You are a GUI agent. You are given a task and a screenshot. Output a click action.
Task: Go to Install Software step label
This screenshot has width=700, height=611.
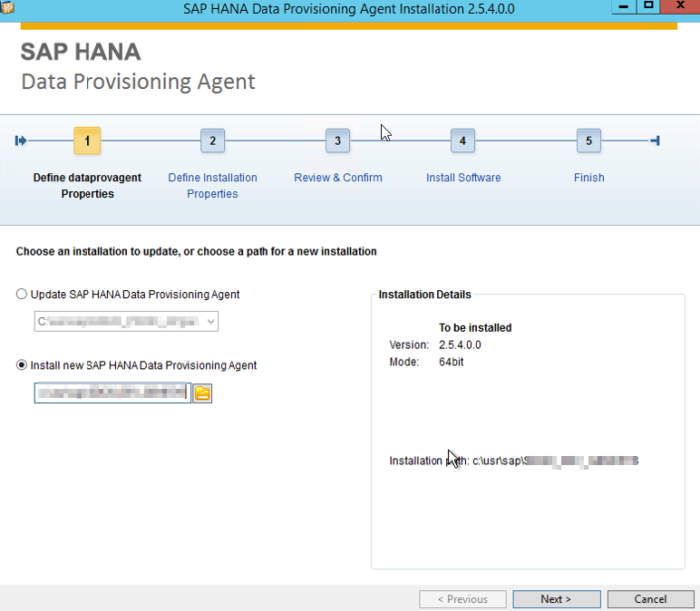click(x=463, y=178)
